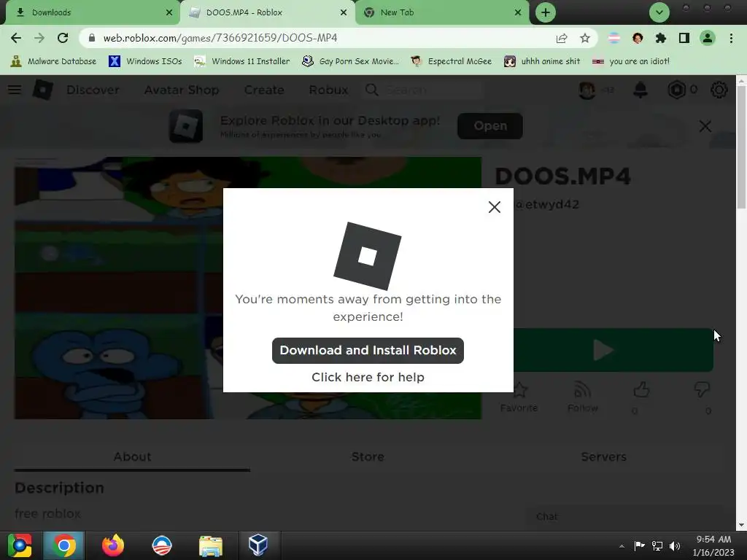Viewport: 747px width, 560px height.
Task: Open Robux in Roblox navigation
Action: [328, 90]
